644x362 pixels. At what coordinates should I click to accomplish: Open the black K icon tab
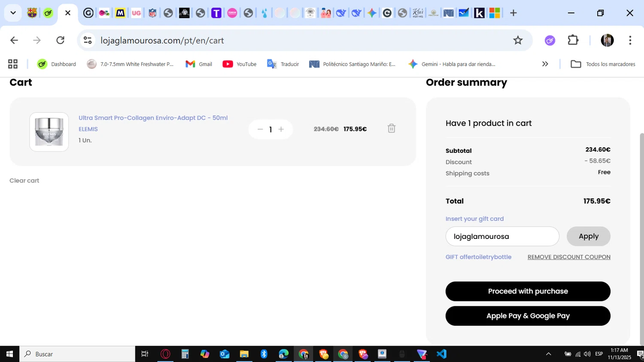point(479,13)
